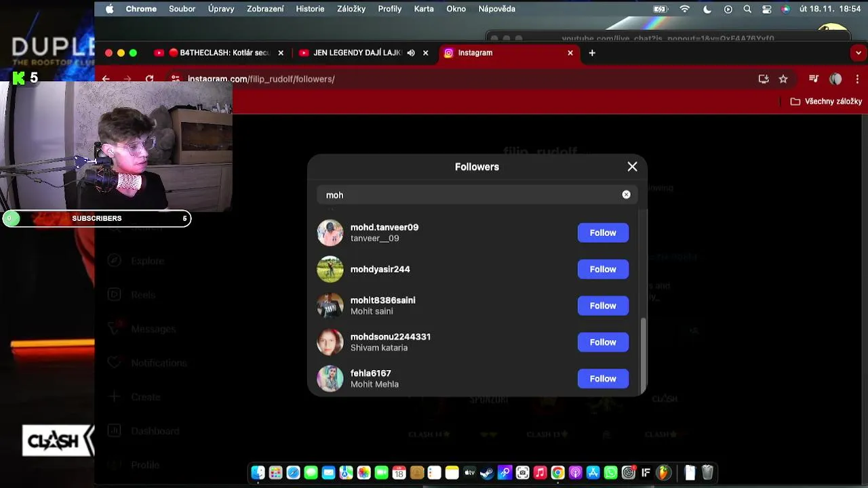Go back to the previous page
The width and height of the screenshot is (868, 488).
pos(106,79)
